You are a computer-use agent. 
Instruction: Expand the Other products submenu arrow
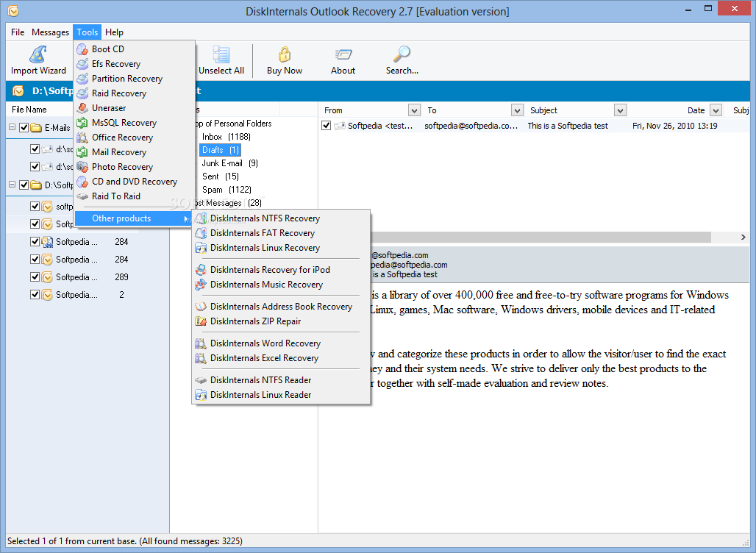pos(185,218)
